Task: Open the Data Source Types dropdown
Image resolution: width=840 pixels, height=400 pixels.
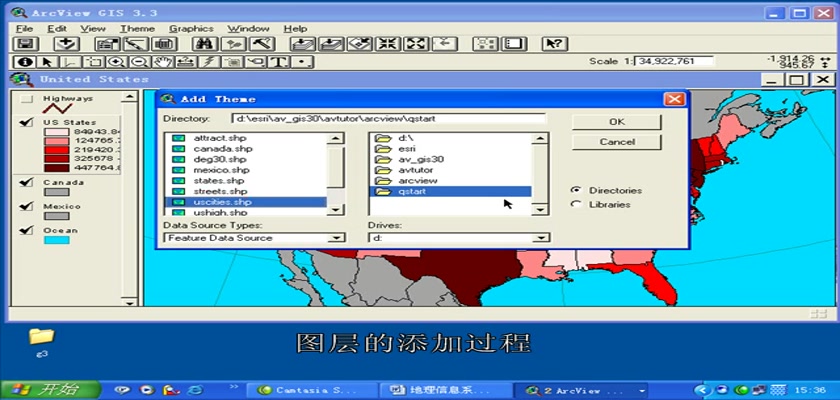Action: tap(336, 238)
